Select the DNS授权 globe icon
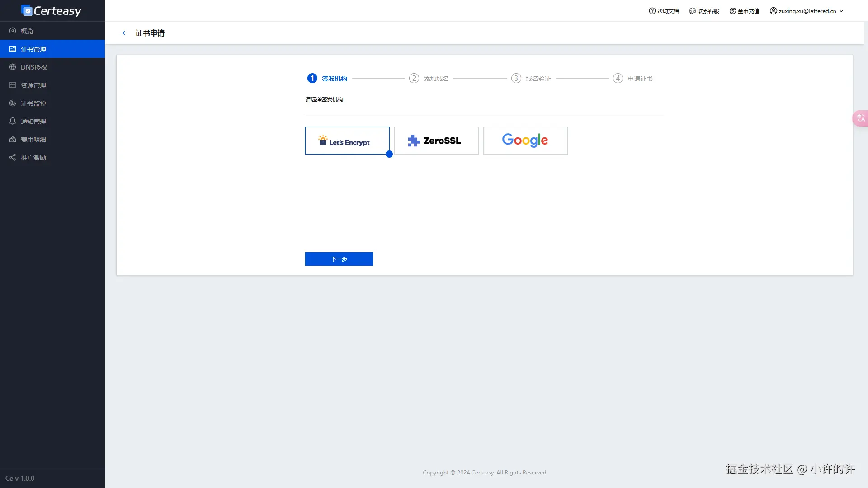 pyautogui.click(x=12, y=67)
